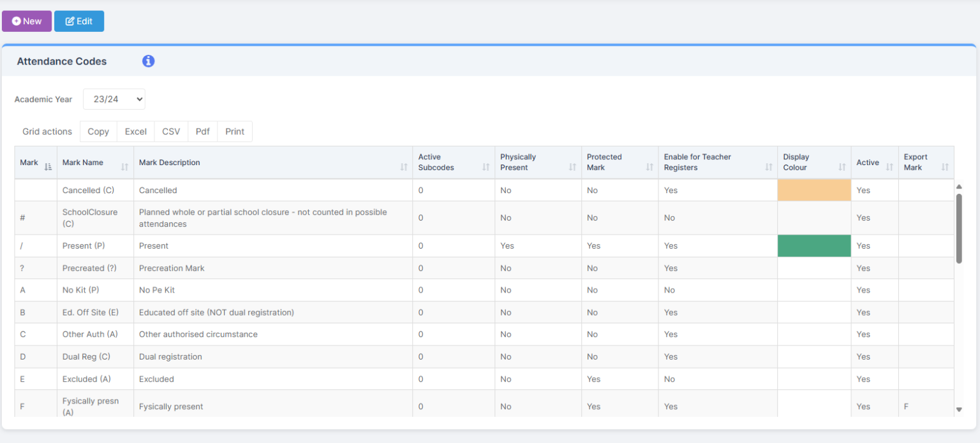
Task: Sort by Active Subcodes column arrows
Action: [486, 166]
